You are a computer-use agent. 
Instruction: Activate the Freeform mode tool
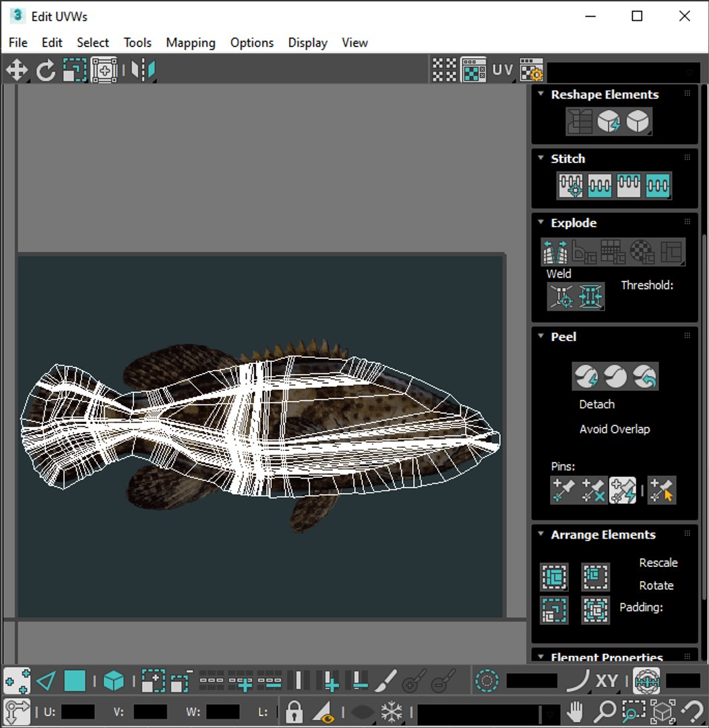click(x=104, y=71)
